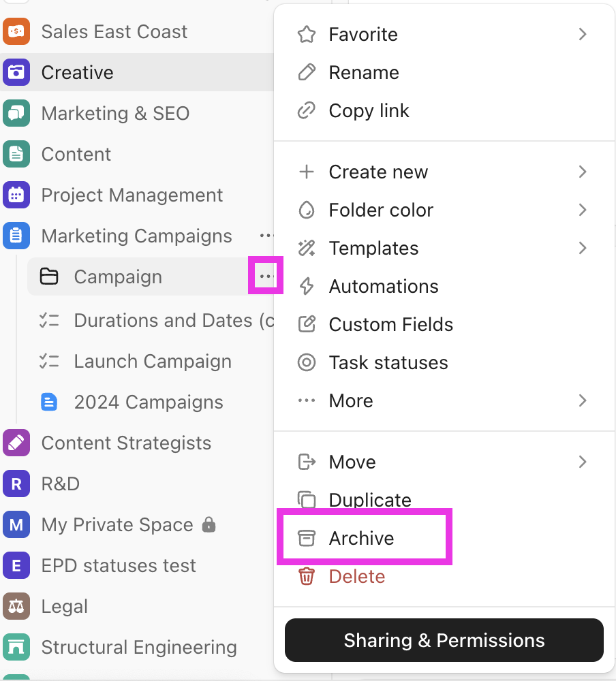
Task: Click the Structural Engineering space icon
Action: tap(16, 647)
